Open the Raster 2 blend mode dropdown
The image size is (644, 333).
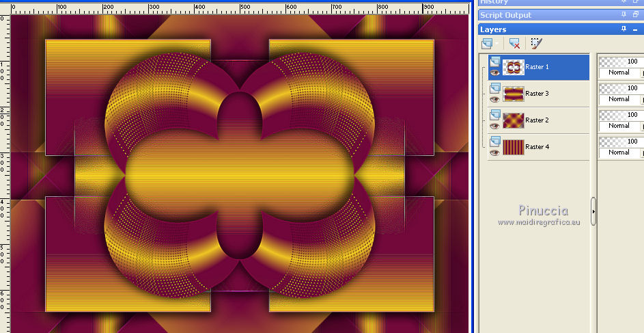(621, 126)
